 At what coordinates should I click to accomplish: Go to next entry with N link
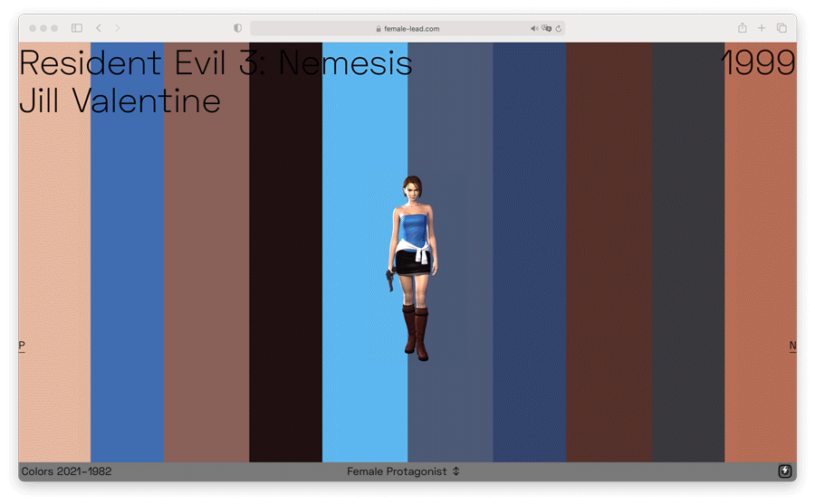[x=792, y=346]
